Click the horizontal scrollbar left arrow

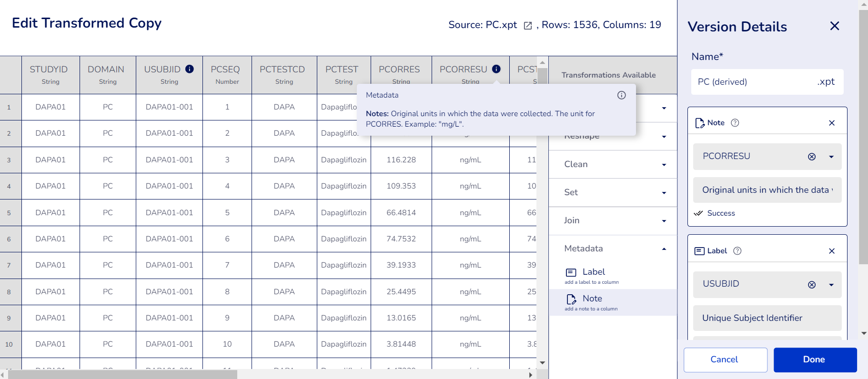click(3, 375)
